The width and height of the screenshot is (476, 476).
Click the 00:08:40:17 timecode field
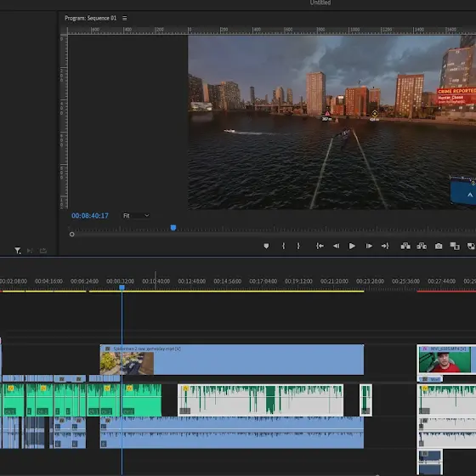coord(90,216)
